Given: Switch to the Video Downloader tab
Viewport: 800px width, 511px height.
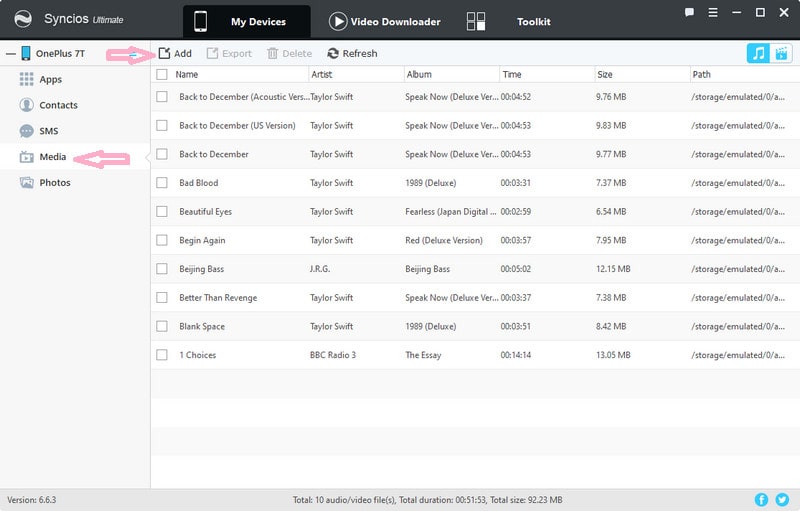Looking at the screenshot, I should tap(385, 21).
